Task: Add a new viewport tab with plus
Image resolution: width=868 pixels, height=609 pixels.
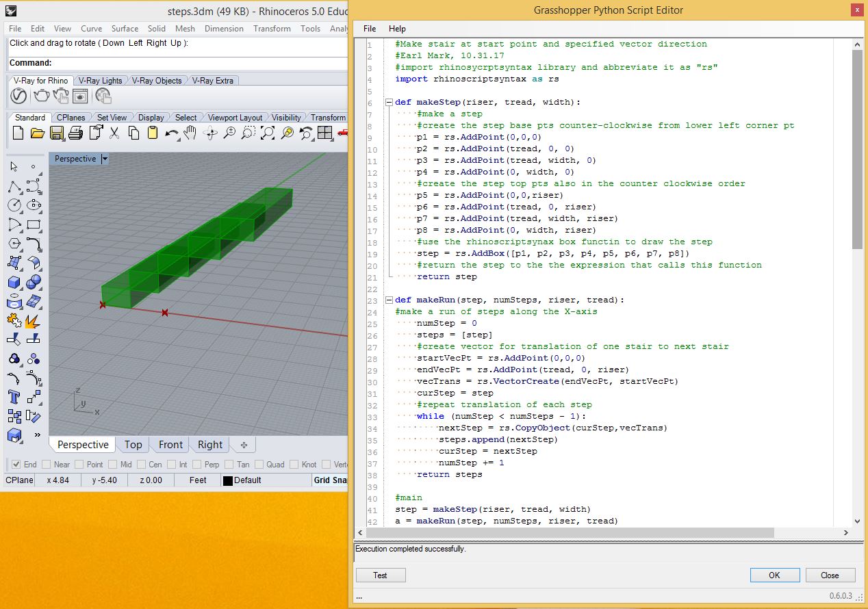Action: tap(244, 445)
